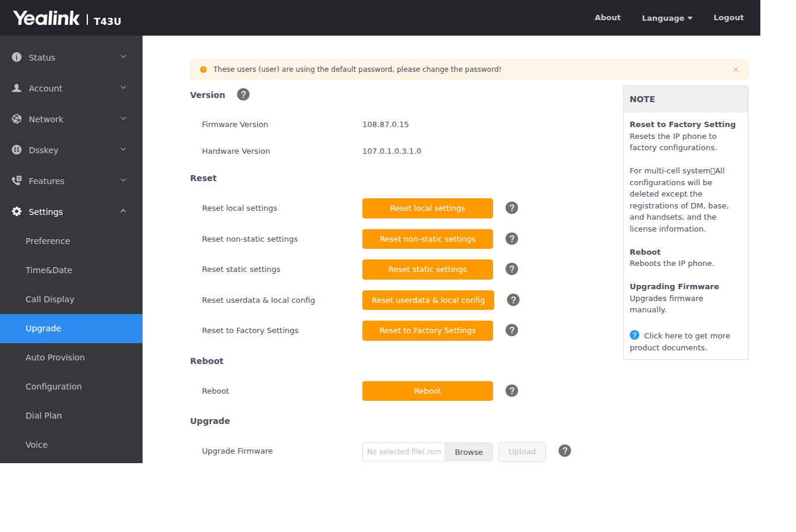Click the Dsskey grid icon in sidebar

coord(17,150)
